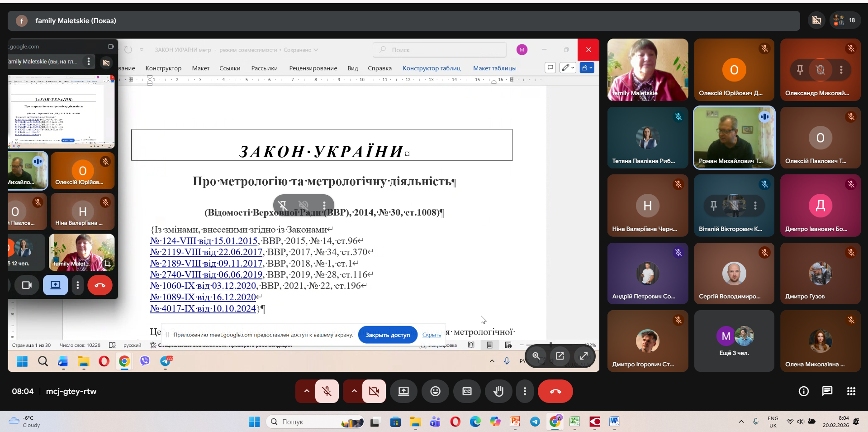Open Telegram from the Windows taskbar
This screenshot has width=868, height=432.
[535, 422]
